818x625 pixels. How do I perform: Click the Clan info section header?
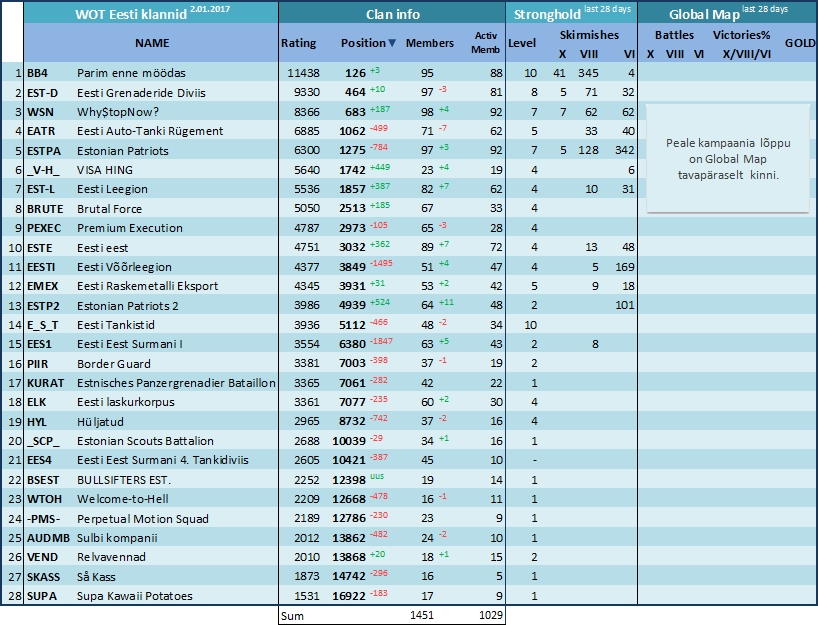pyautogui.click(x=393, y=14)
